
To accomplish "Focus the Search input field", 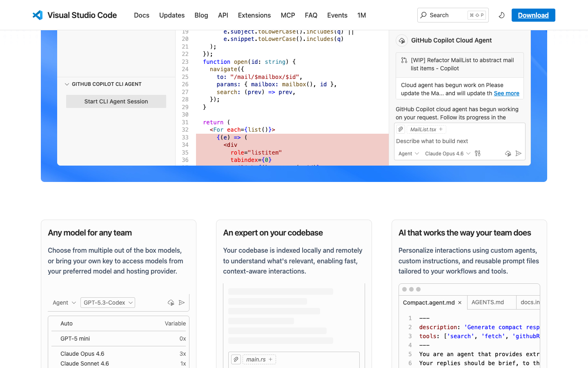I will (453, 15).
